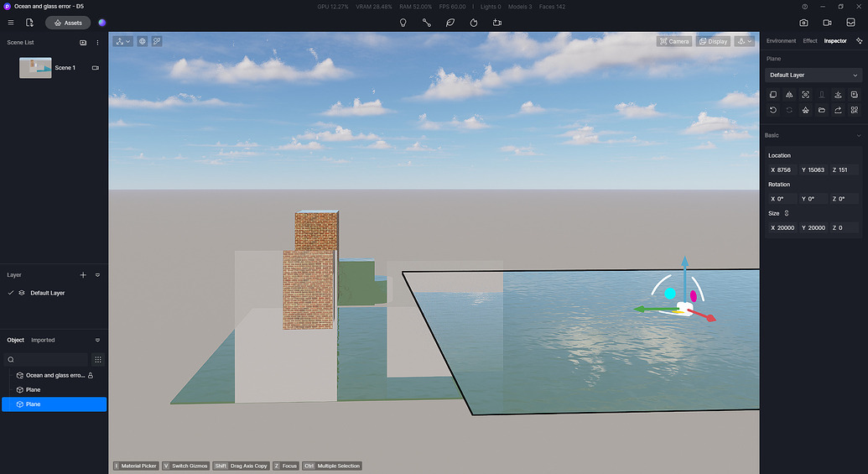Open the render queue inbox icon
This screenshot has height=474, width=868.
pos(851,23)
